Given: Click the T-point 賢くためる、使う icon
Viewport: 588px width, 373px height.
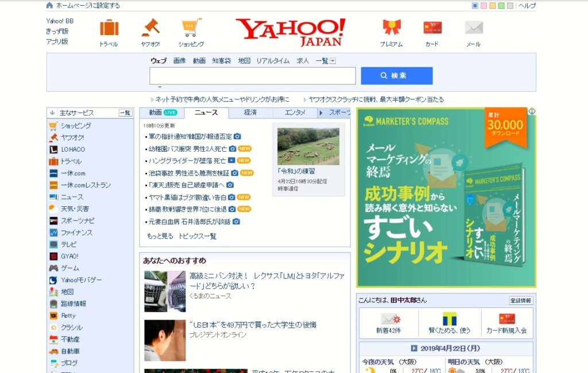Looking at the screenshot, I should (x=449, y=318).
